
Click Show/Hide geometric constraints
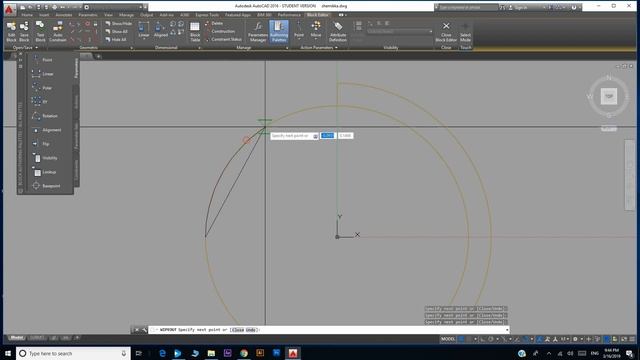(x=118, y=24)
